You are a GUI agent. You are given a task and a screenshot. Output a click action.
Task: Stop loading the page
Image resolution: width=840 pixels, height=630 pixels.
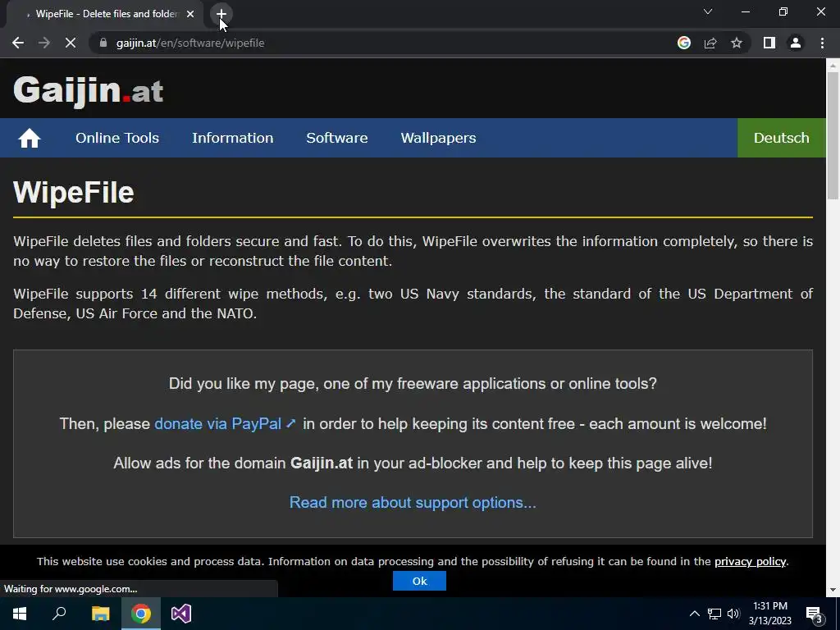(71, 43)
